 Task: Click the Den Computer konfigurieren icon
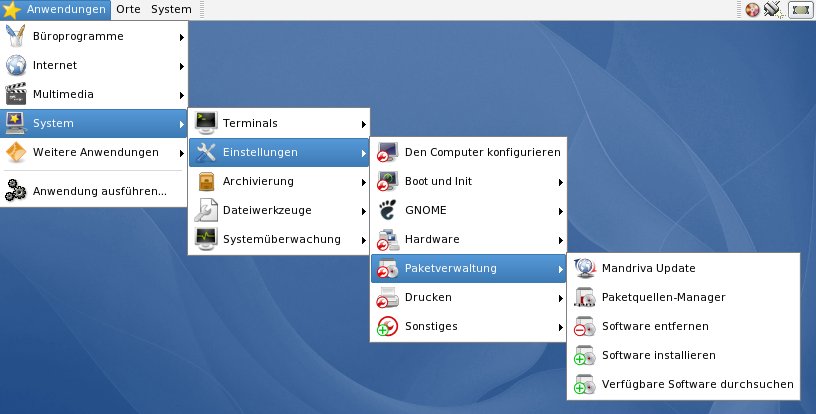(x=388, y=152)
